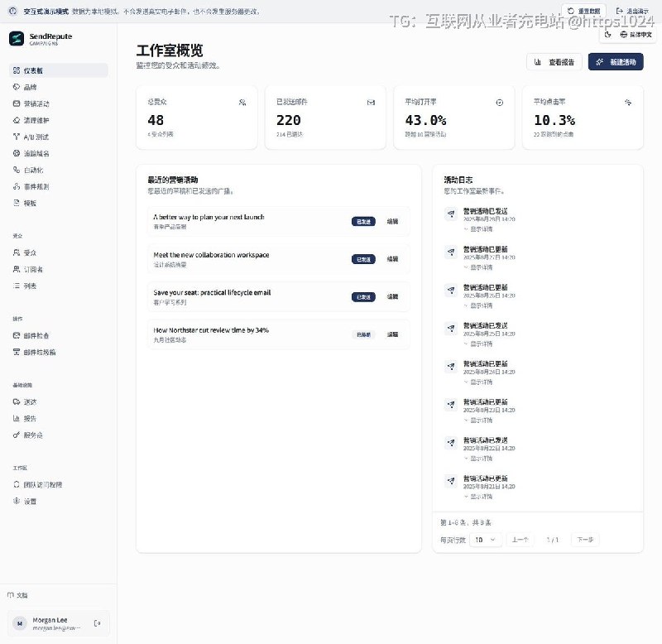
Task: Click the 220 emails sent value
Action: point(288,120)
